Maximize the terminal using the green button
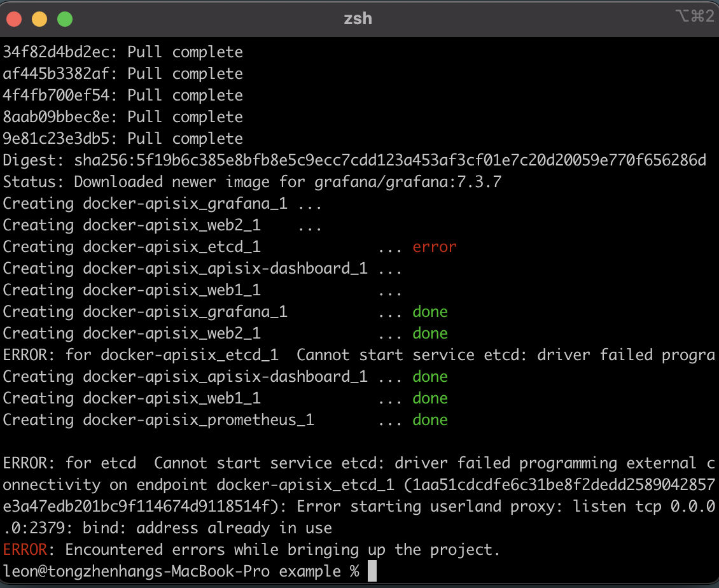 coord(65,19)
